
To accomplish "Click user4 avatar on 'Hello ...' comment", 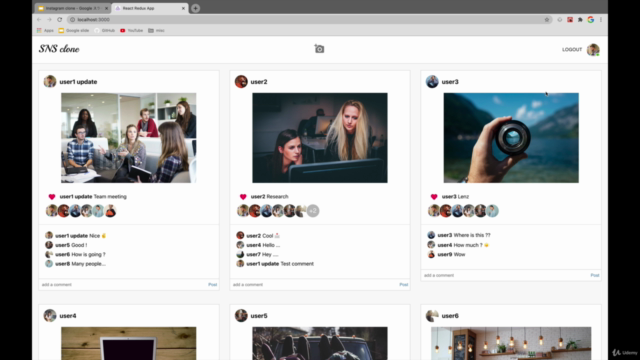I will click(240, 245).
